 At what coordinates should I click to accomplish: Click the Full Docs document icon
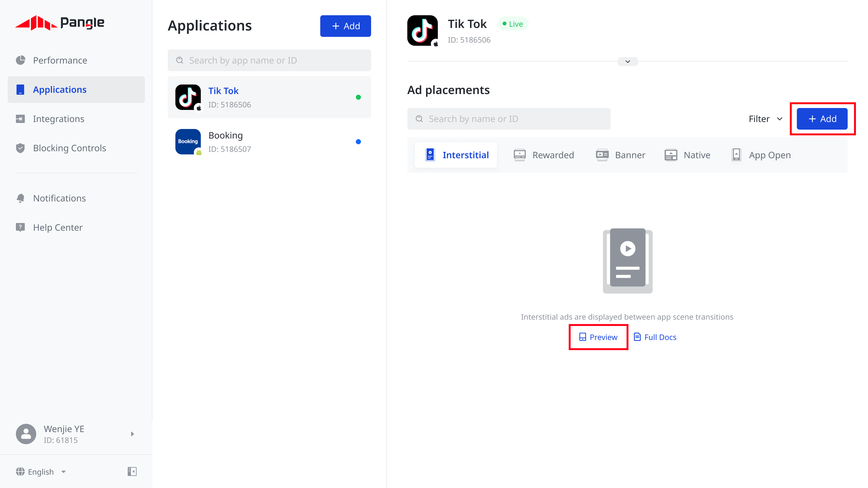click(637, 337)
